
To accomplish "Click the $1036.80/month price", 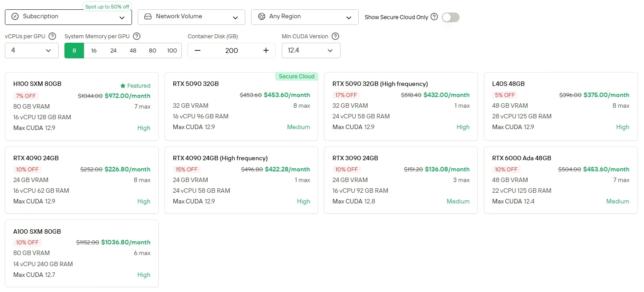I will coord(126,242).
